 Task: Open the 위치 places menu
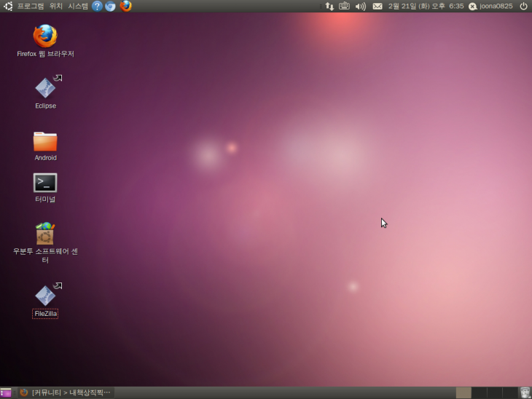tap(56, 6)
